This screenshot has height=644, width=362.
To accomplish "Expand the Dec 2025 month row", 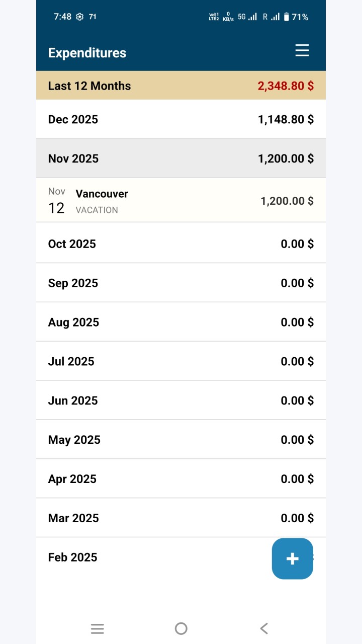I will tap(181, 119).
